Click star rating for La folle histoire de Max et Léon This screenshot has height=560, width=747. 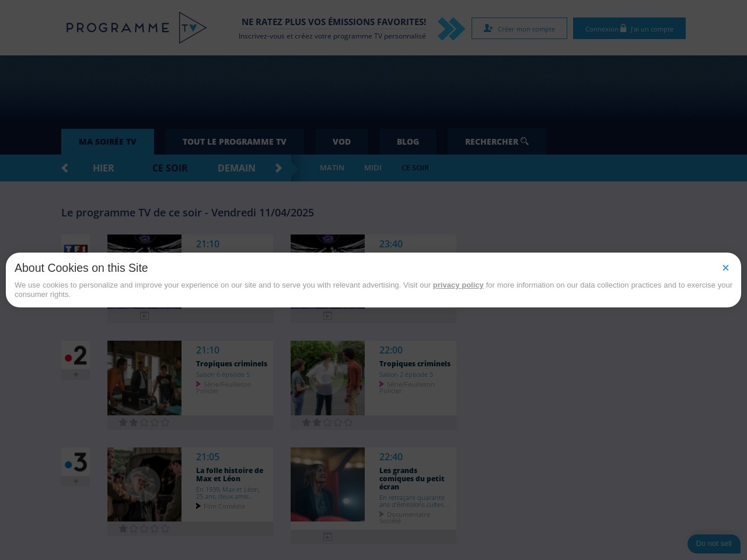[x=144, y=528]
